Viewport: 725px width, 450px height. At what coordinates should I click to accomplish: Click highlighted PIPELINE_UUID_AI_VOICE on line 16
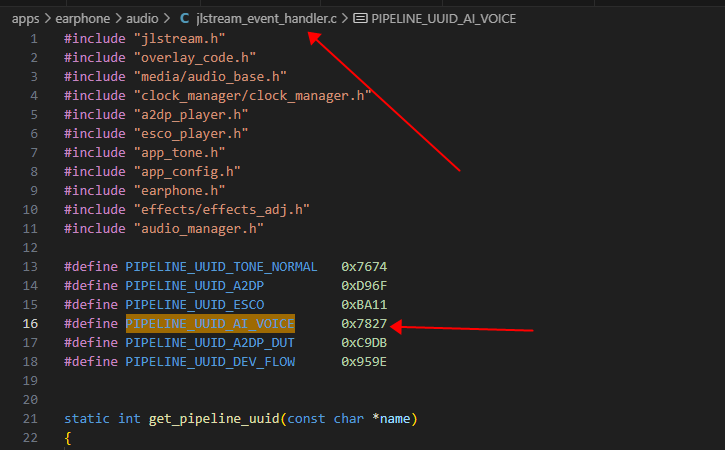[x=210, y=323]
